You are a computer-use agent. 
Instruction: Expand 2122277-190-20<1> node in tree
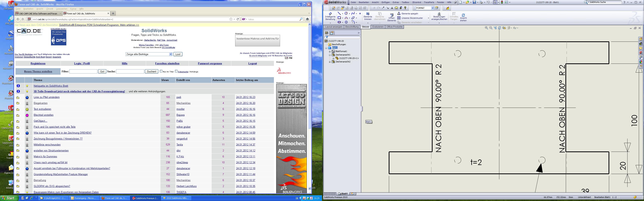pyautogui.click(x=333, y=58)
